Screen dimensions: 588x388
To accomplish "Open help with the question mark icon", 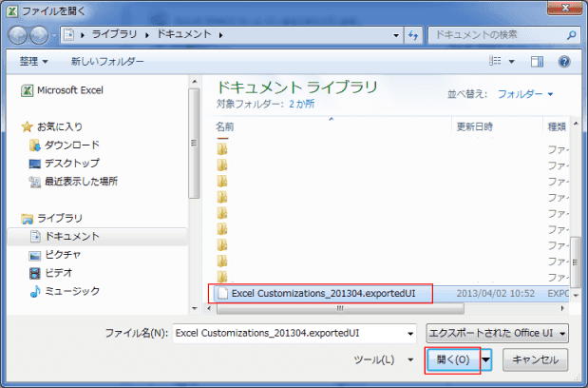I will point(564,62).
